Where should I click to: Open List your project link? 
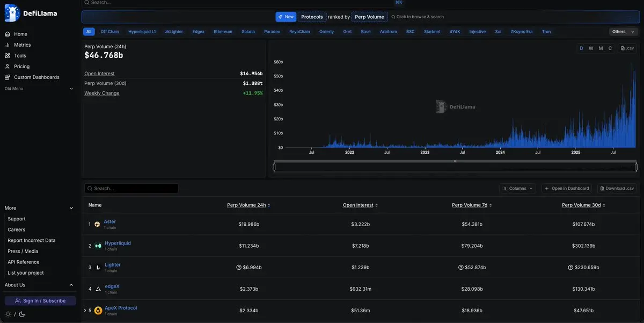[26, 272]
